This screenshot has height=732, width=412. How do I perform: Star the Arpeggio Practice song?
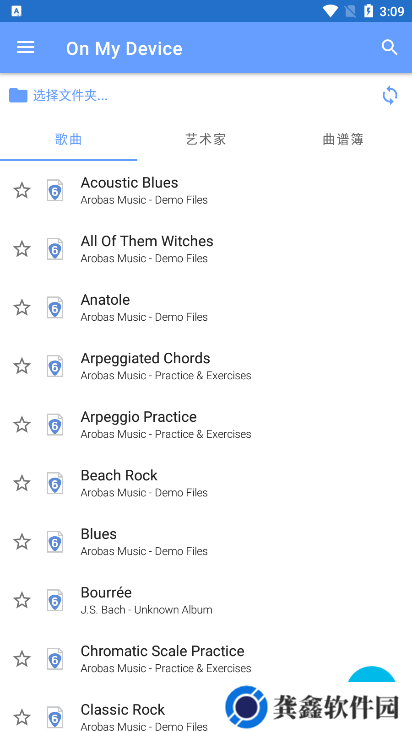pyautogui.click(x=22, y=425)
